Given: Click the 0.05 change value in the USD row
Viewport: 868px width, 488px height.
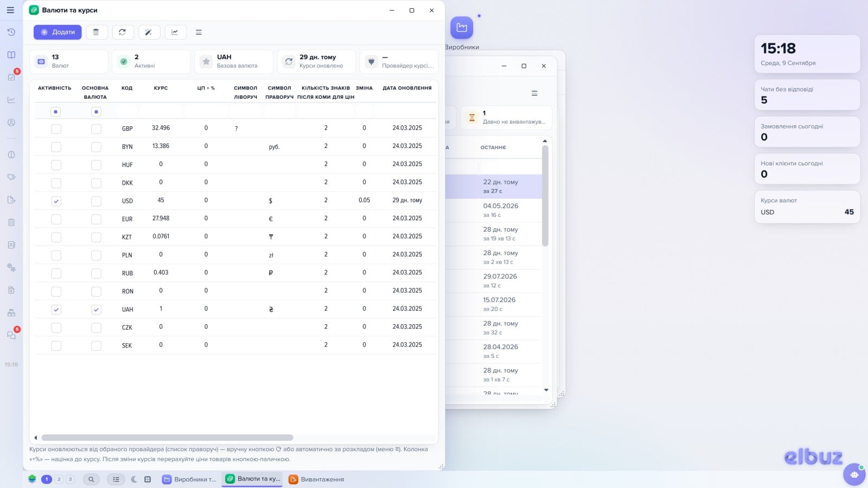Looking at the screenshot, I should [364, 200].
